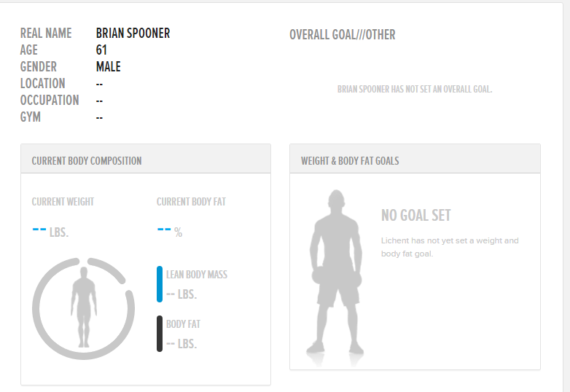Click the Age value 61
Screen dimensions: 570x392
pos(101,50)
